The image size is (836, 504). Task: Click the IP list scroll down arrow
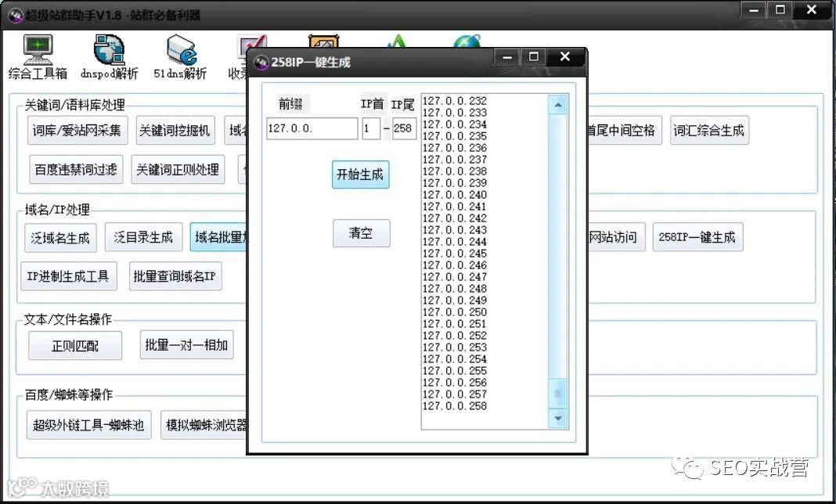point(557,418)
